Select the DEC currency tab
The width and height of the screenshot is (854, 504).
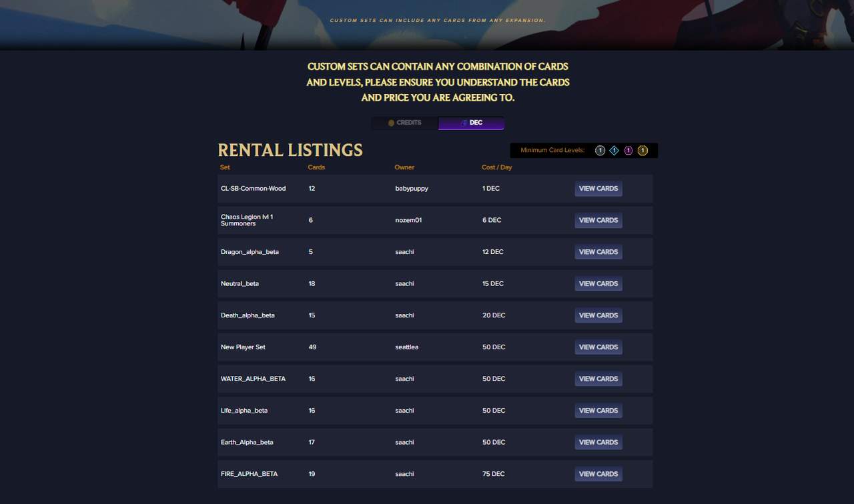[471, 123]
